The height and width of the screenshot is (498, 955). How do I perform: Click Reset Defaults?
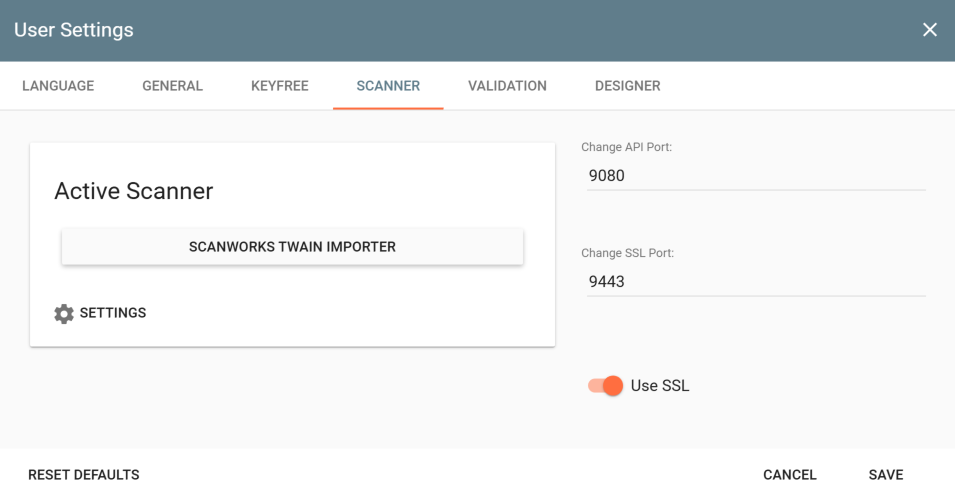tap(84, 475)
